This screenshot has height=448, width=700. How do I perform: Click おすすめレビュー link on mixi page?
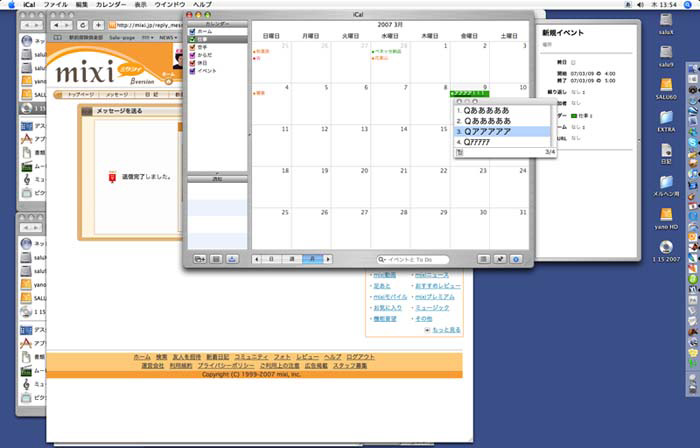click(x=438, y=286)
